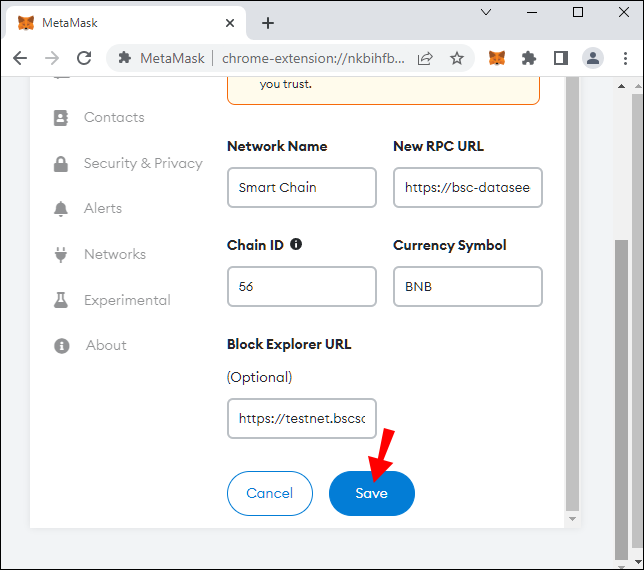644x570 pixels.
Task: Click the Security & Privacy lock icon
Action: [x=61, y=163]
